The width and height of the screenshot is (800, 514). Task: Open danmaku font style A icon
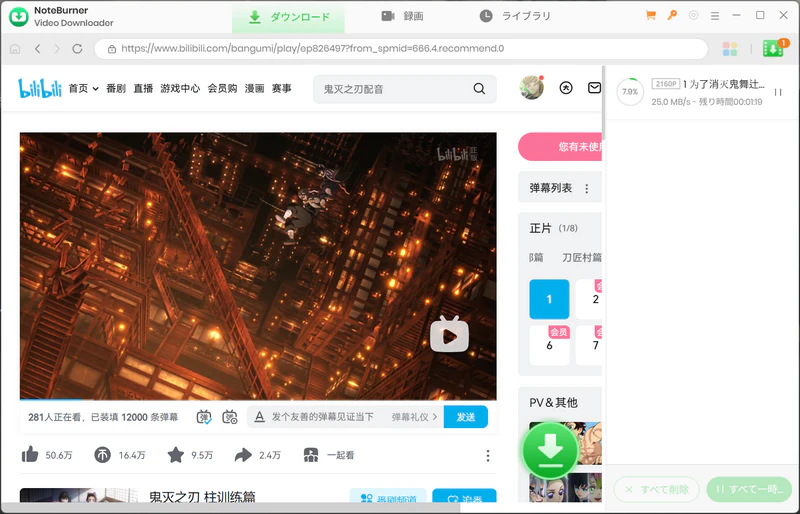(x=259, y=417)
